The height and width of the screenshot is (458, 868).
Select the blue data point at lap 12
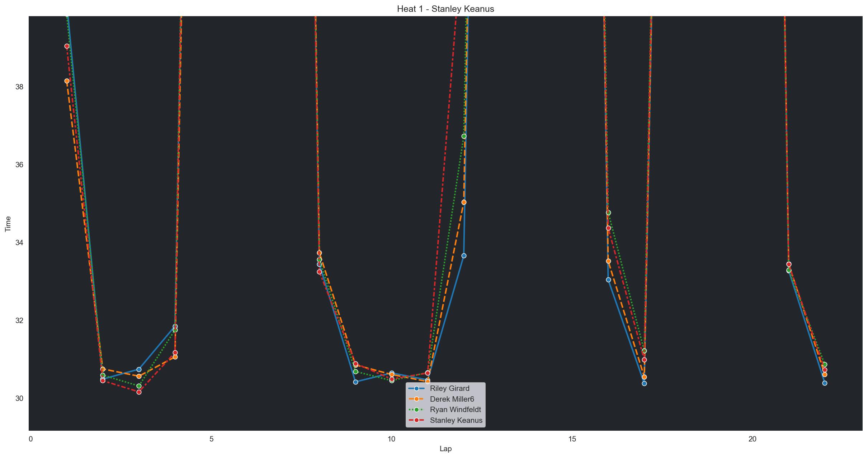coord(464,256)
